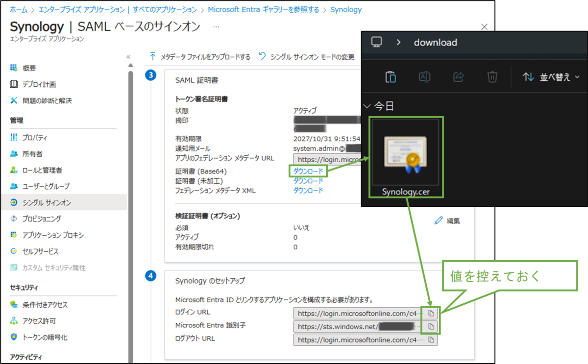
Task: Click the PC monitor icon in Explorer address bar
Action: tap(376, 42)
